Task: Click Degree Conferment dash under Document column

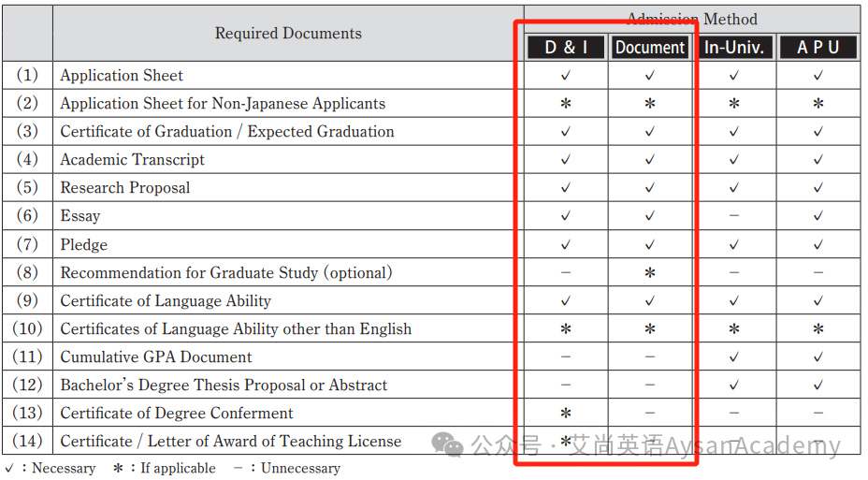Action: point(650,413)
